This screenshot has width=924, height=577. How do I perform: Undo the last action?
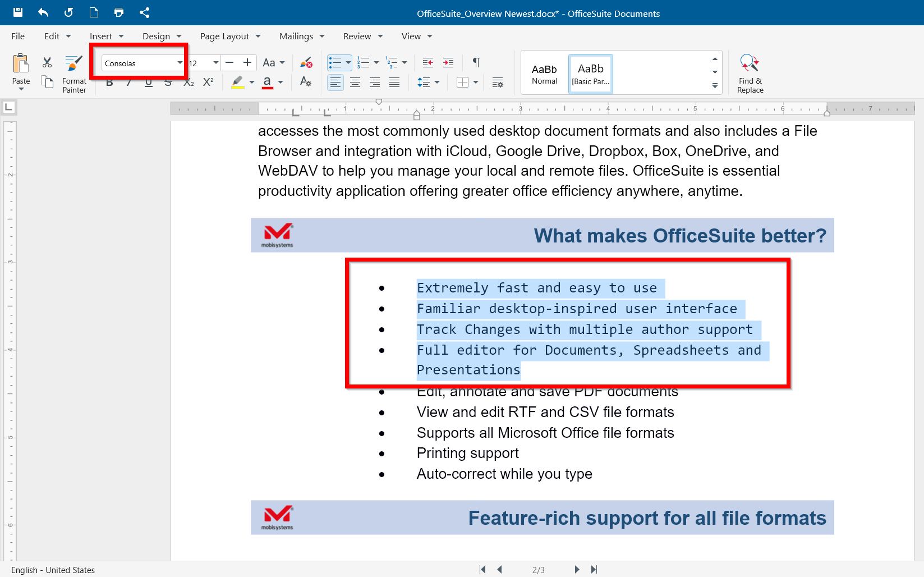click(43, 12)
